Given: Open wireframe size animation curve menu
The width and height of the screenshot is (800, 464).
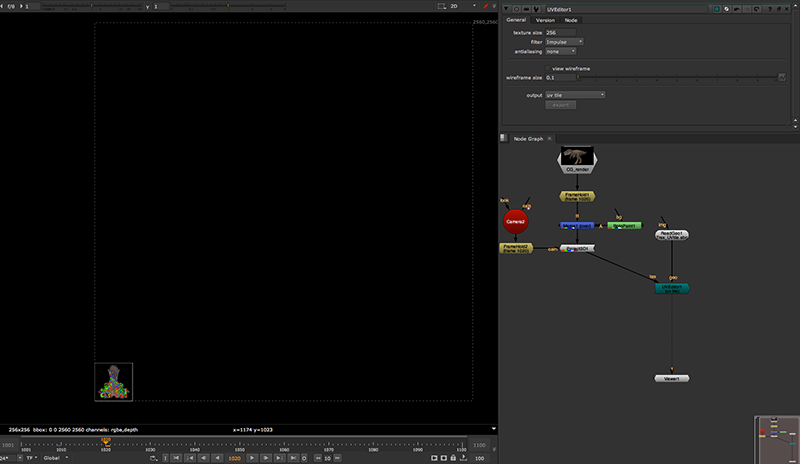Looking at the screenshot, I should pyautogui.click(x=782, y=77).
